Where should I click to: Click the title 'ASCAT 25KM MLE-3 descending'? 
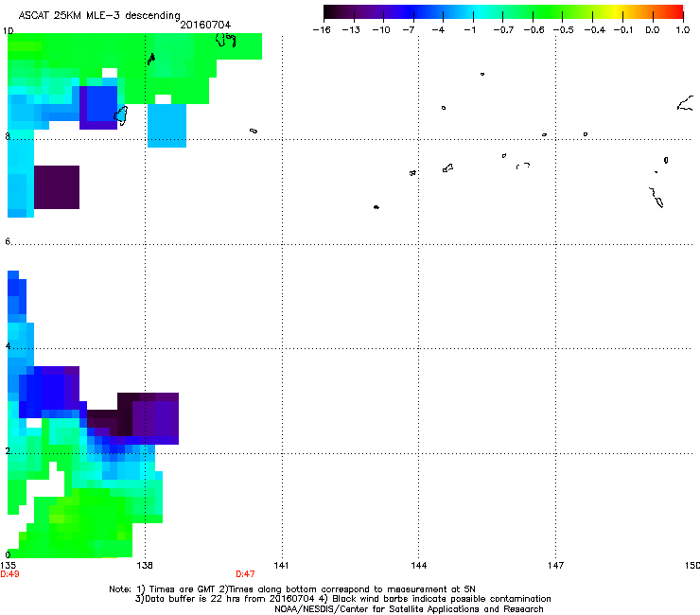[x=99, y=15]
